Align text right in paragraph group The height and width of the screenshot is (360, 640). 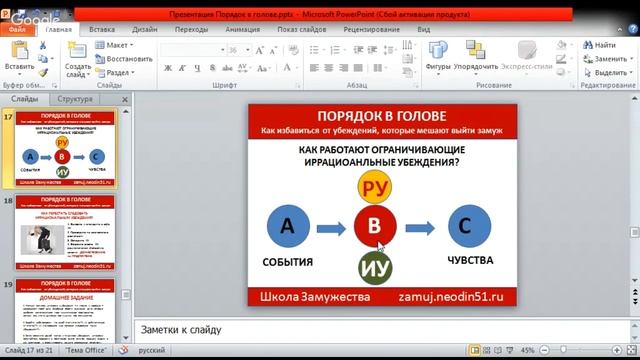pos(343,68)
